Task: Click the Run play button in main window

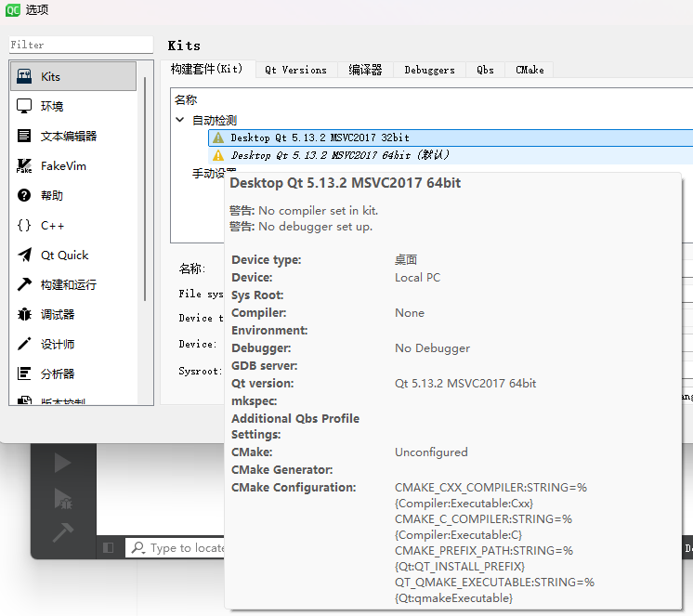Action: tap(63, 463)
